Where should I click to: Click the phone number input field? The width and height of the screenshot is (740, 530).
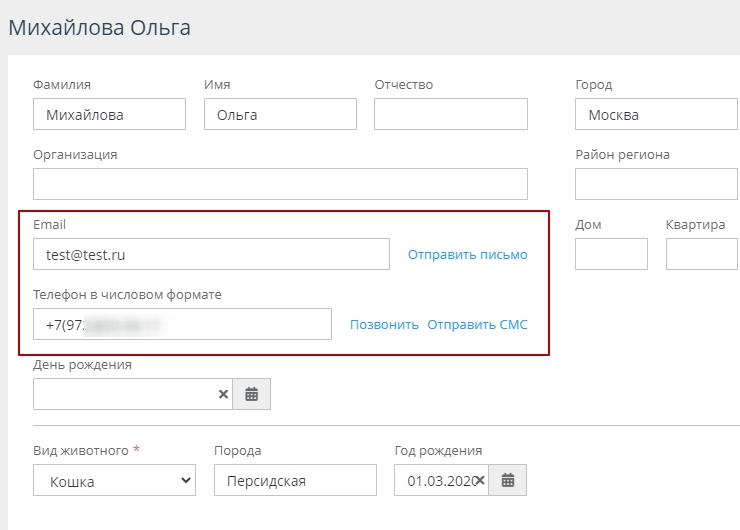[182, 324]
